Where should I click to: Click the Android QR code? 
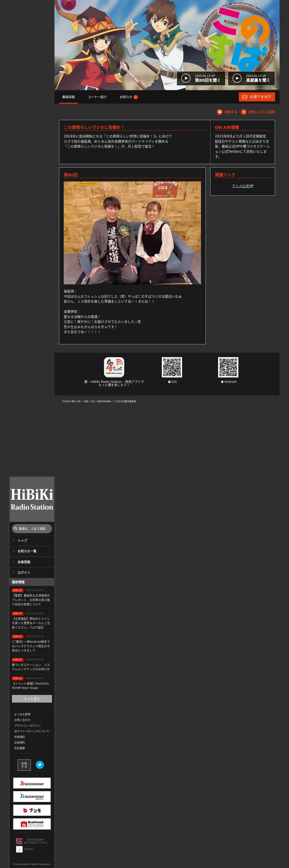[228, 367]
